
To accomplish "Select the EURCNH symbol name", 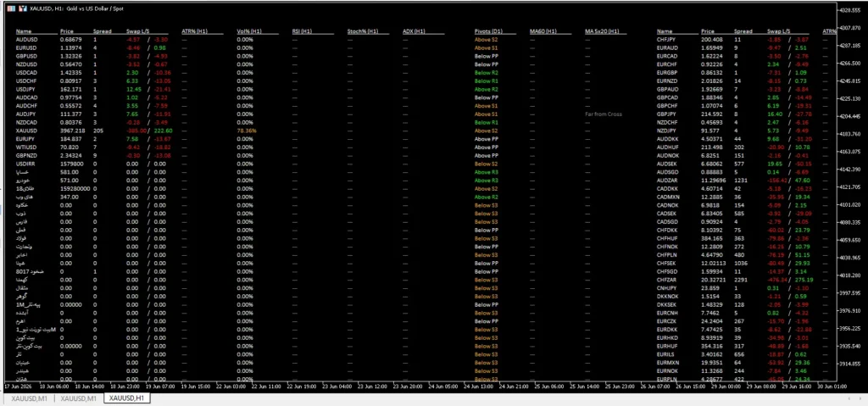I will (667, 313).
